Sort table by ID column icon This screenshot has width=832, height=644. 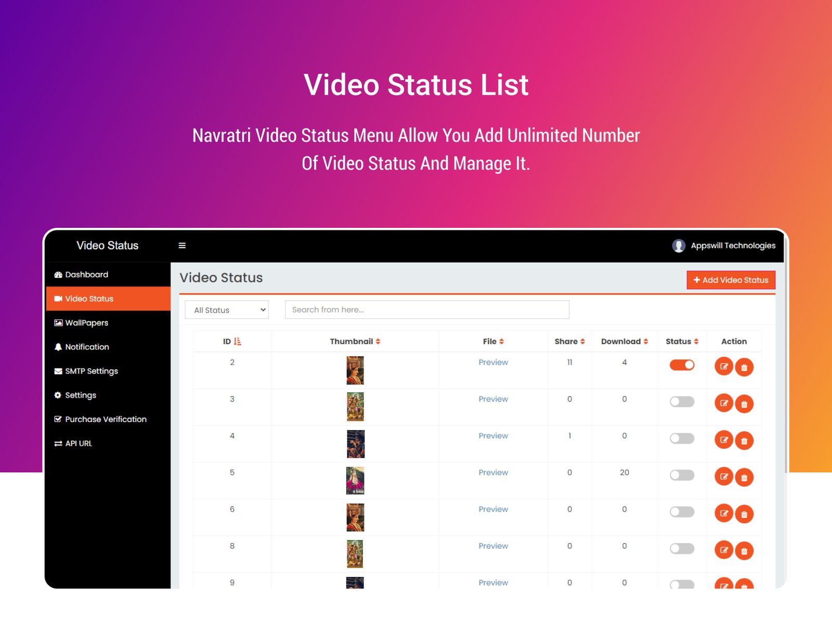tap(238, 341)
